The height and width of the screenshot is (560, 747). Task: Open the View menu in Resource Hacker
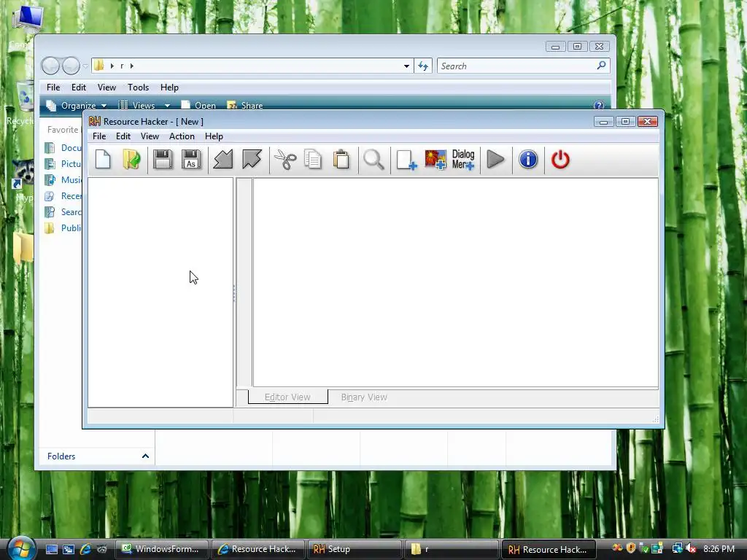tap(150, 136)
